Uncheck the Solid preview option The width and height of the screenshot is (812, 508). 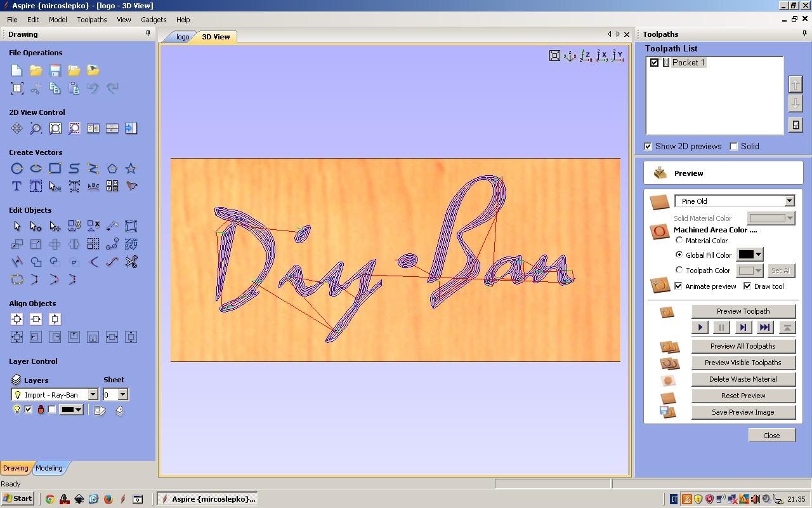(x=734, y=146)
